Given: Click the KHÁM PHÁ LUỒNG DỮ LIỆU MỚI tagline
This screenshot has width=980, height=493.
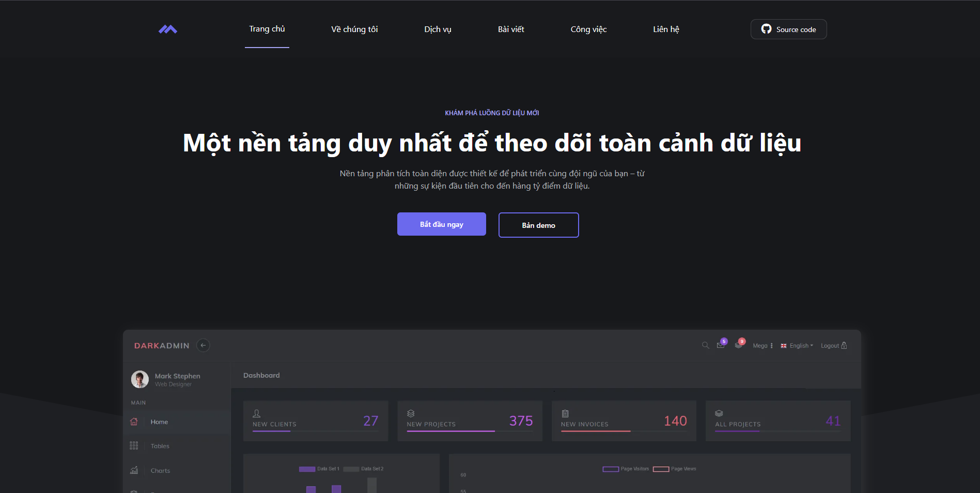Looking at the screenshot, I should (492, 113).
